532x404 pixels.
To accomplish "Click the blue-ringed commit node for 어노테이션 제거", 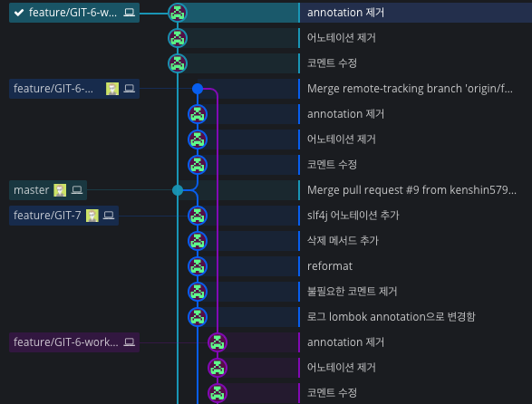I will (198, 139).
